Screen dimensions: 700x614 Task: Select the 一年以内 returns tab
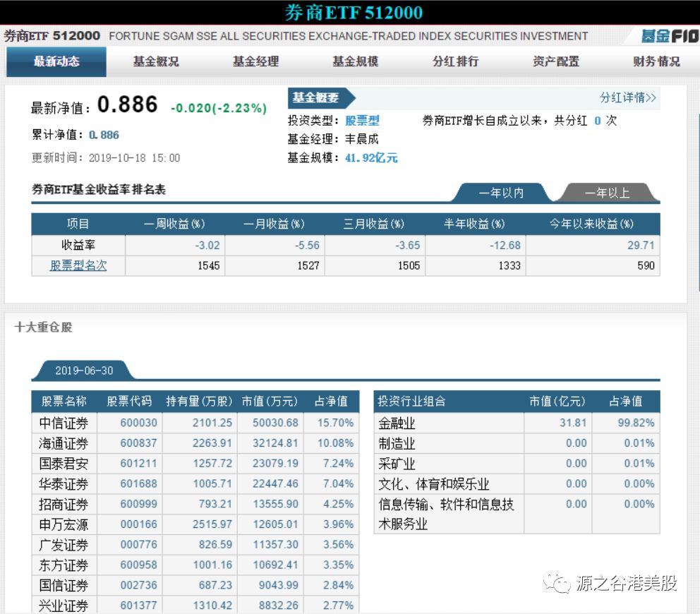tap(501, 193)
